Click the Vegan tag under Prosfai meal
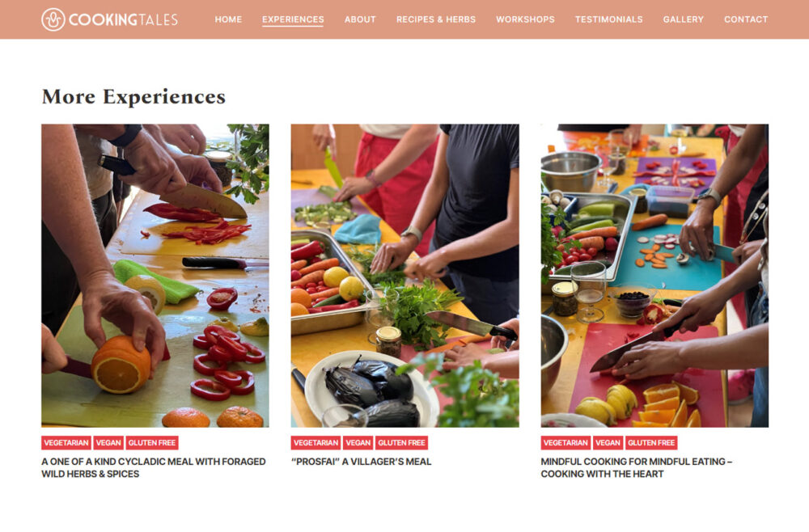 (x=358, y=443)
